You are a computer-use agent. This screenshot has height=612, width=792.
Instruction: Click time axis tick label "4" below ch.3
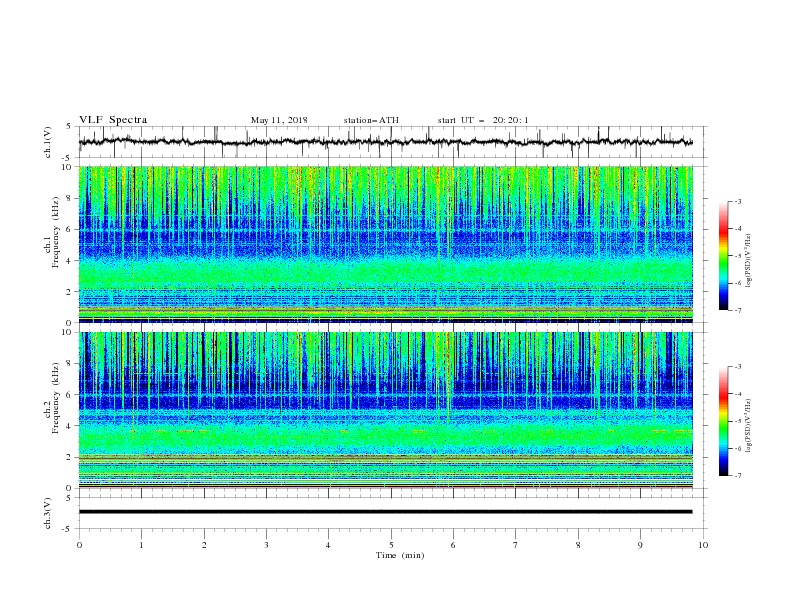click(328, 545)
